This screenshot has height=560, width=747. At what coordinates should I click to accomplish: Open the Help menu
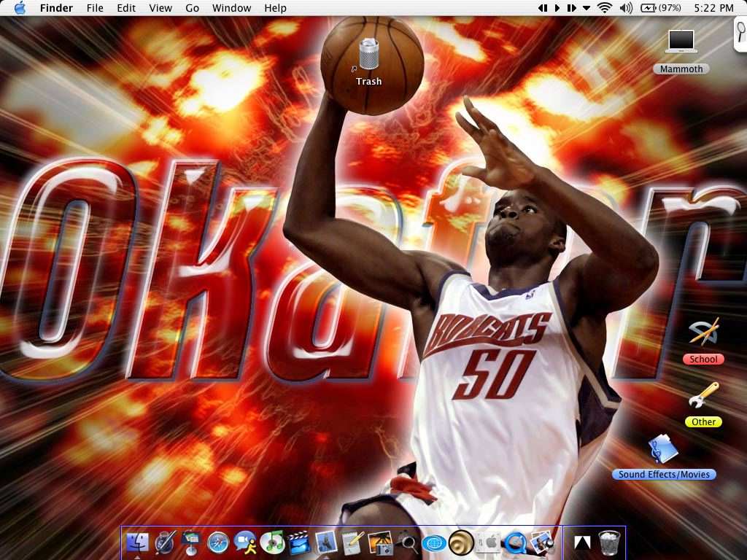(x=275, y=8)
